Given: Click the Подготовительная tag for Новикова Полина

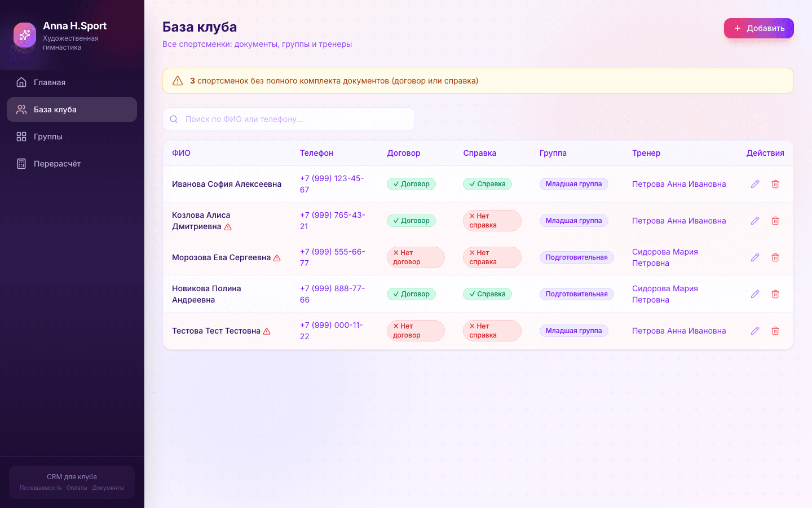Looking at the screenshot, I should point(576,294).
